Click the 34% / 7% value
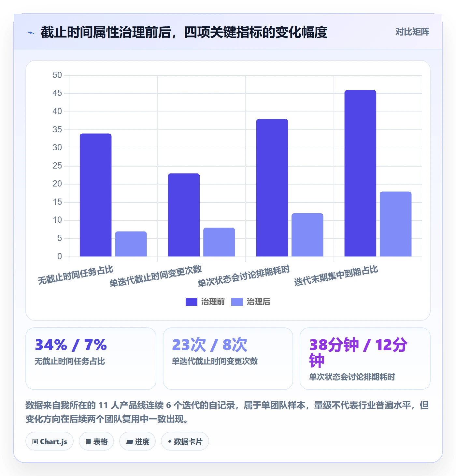The width and height of the screenshot is (456, 476). (x=71, y=345)
